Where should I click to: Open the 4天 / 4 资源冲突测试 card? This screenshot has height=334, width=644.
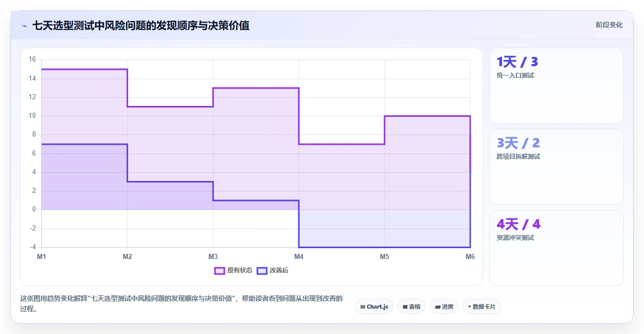point(557,248)
